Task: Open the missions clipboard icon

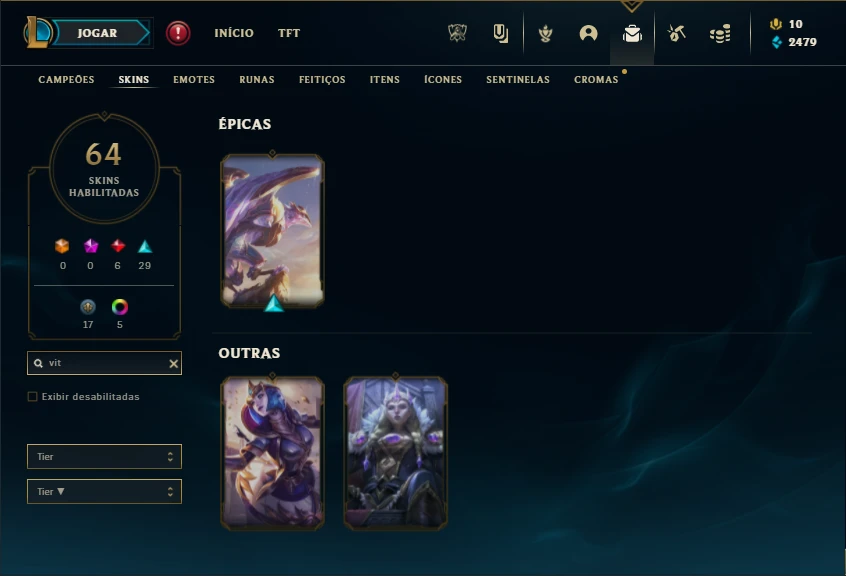Action: (x=500, y=33)
